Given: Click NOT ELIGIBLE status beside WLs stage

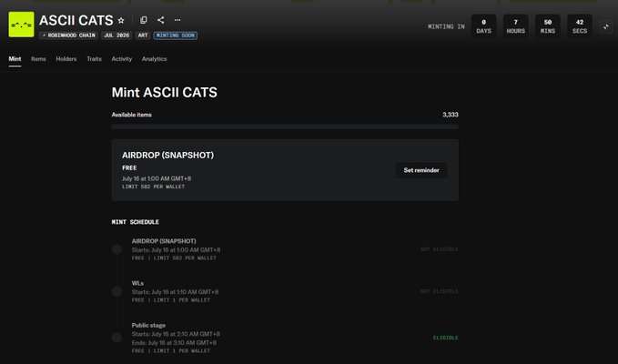Looking at the screenshot, I should [439, 291].
